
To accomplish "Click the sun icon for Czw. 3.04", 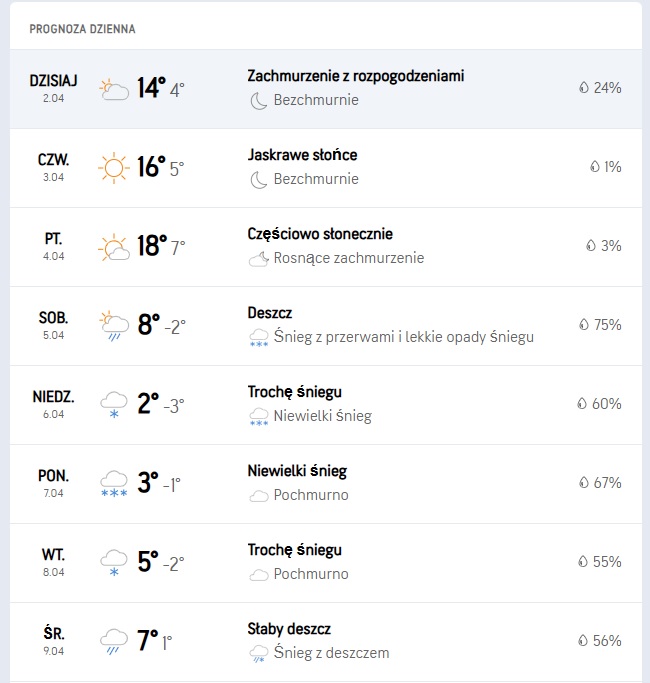I will coord(113,167).
